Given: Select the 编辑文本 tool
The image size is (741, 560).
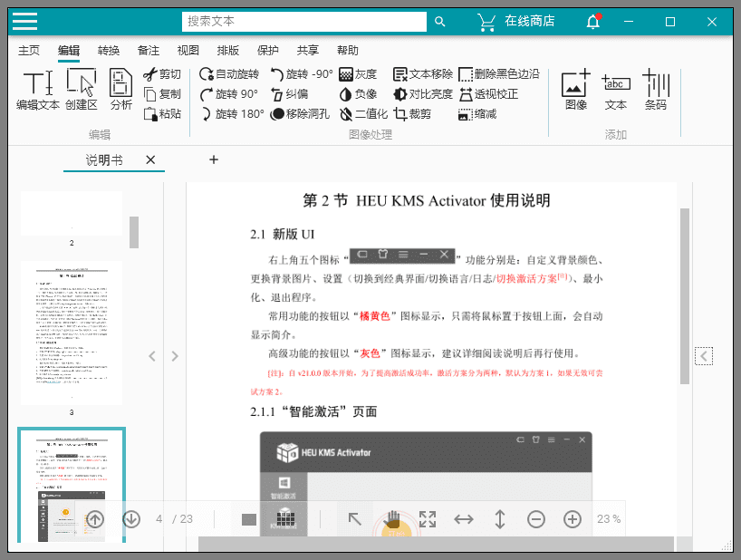Looking at the screenshot, I should pos(38,90).
